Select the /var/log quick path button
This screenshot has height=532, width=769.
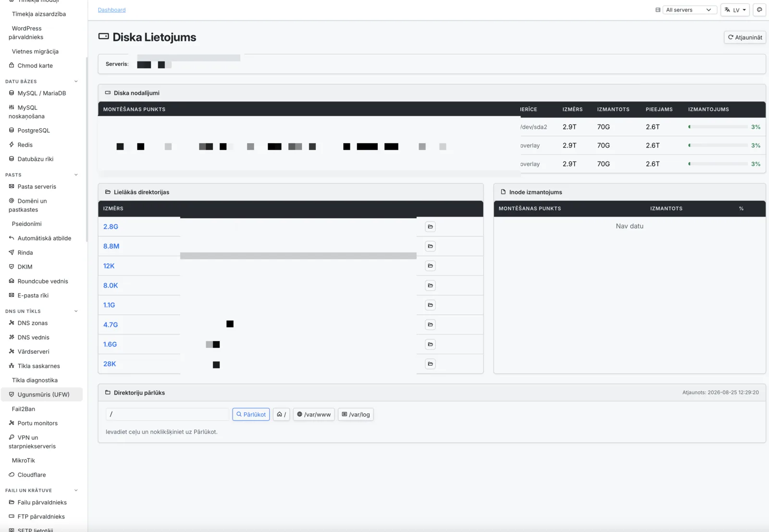click(356, 414)
